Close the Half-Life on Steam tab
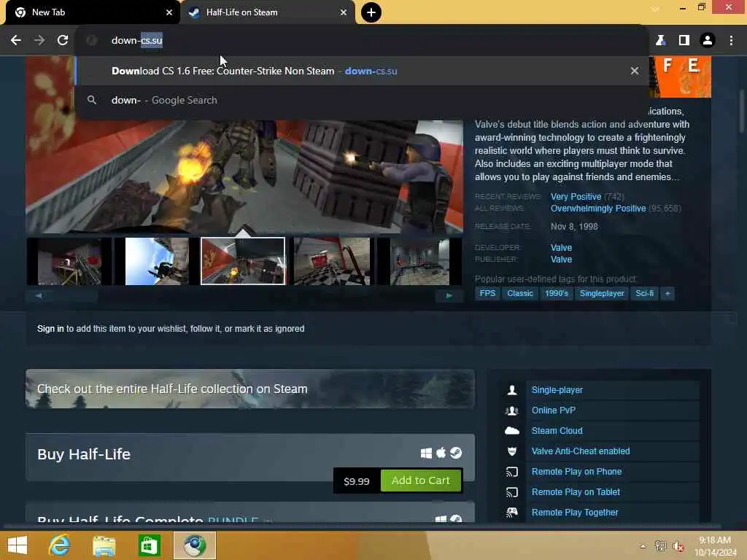The height and width of the screenshot is (560, 747). 344,12
